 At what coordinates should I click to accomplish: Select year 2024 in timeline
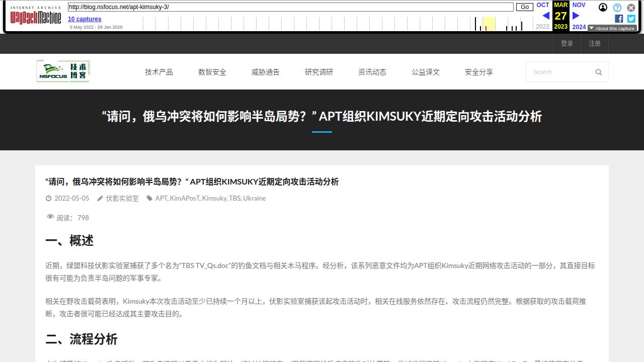(x=579, y=27)
